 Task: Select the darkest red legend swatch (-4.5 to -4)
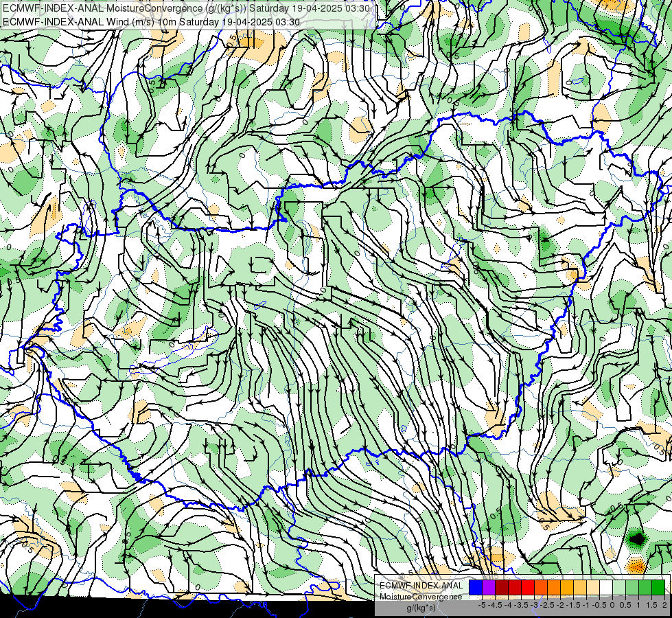pos(502,587)
